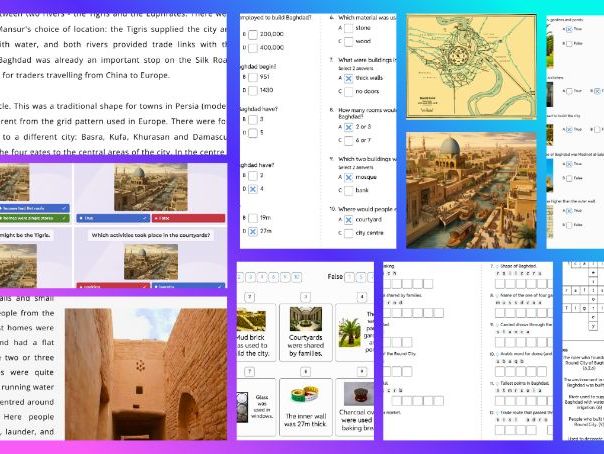Tick the 19m answer checkbox
The height and width of the screenshot is (454, 604).
[253, 218]
